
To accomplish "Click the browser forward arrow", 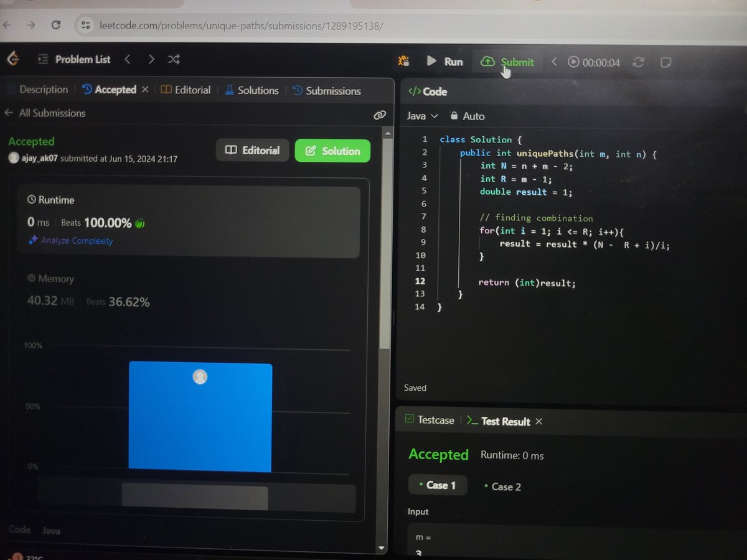I will (x=31, y=25).
